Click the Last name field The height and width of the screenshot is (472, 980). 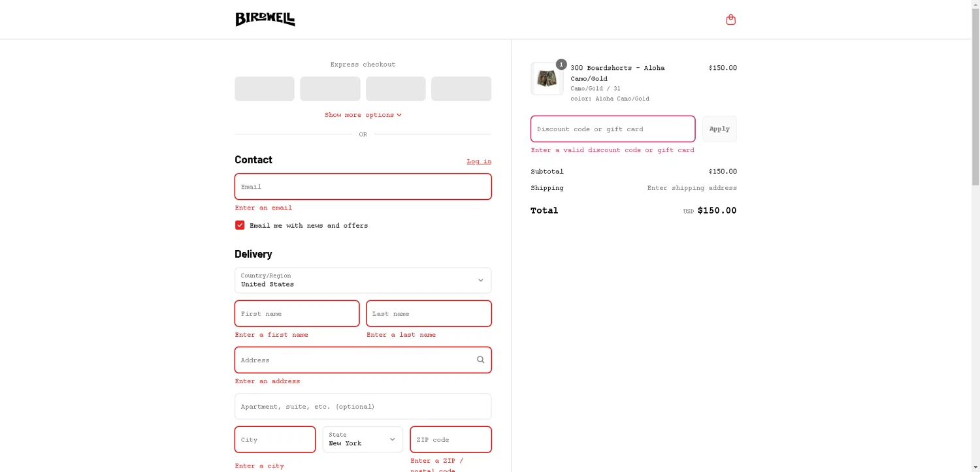tap(429, 314)
